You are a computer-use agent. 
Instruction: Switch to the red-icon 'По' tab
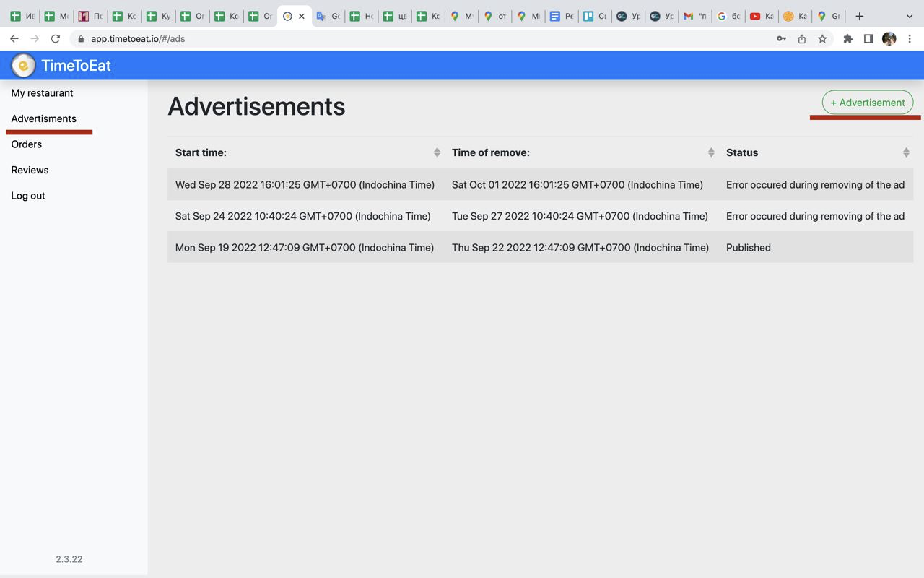[x=90, y=16]
